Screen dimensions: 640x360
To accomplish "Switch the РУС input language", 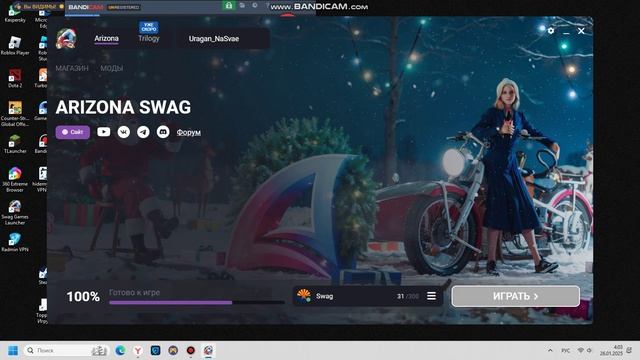I will pyautogui.click(x=565, y=351).
